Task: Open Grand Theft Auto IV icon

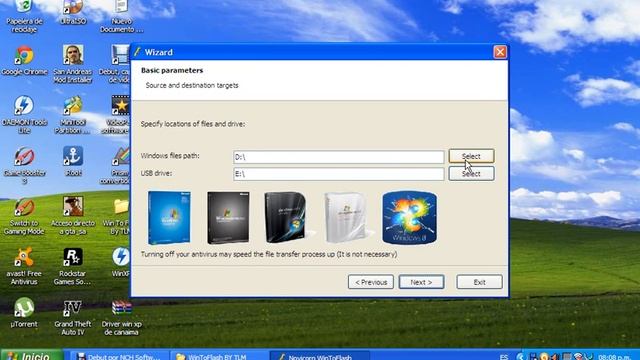Action: pyautogui.click(x=73, y=317)
